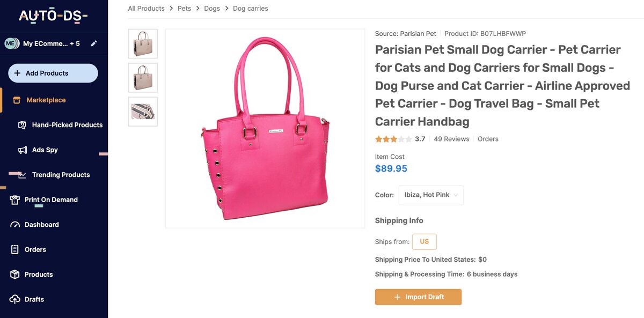Click the edit pencil next to store name
Viewport: 644px width, 318px height.
tap(94, 43)
